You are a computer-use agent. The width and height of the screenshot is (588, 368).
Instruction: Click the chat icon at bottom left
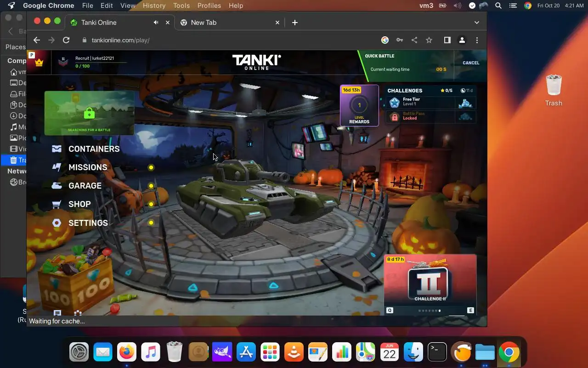(57, 313)
